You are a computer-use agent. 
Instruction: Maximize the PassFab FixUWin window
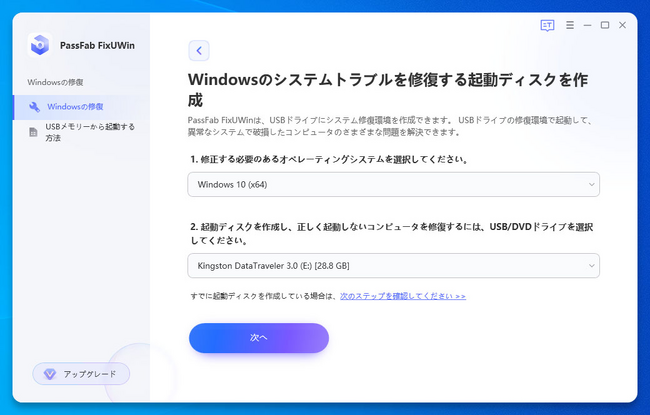click(605, 25)
